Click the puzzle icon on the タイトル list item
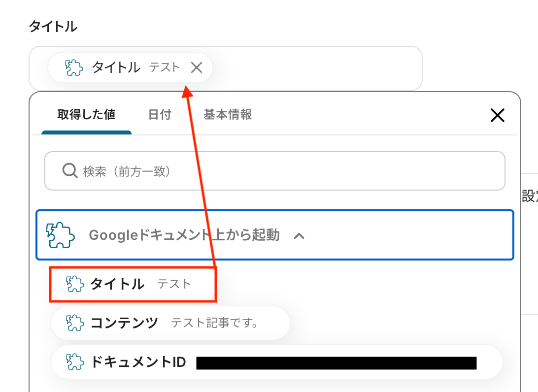The width and height of the screenshot is (538, 392). point(75,284)
